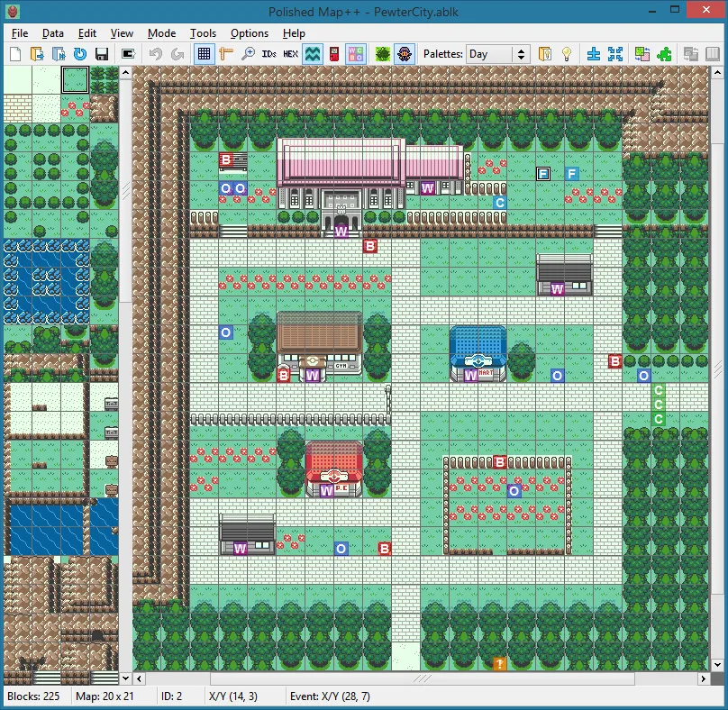Toggle the rulers button
Screen dimensions: 728x710
click(x=225, y=54)
